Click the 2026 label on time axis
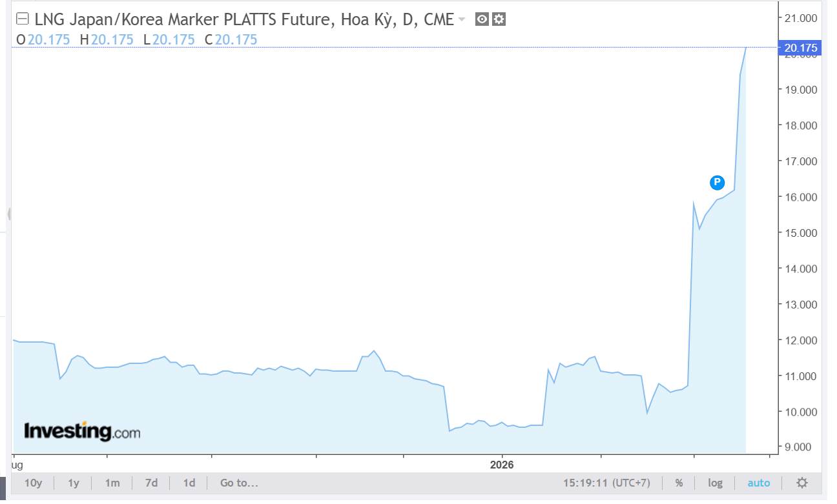This screenshot has height=504, width=837. [x=502, y=465]
